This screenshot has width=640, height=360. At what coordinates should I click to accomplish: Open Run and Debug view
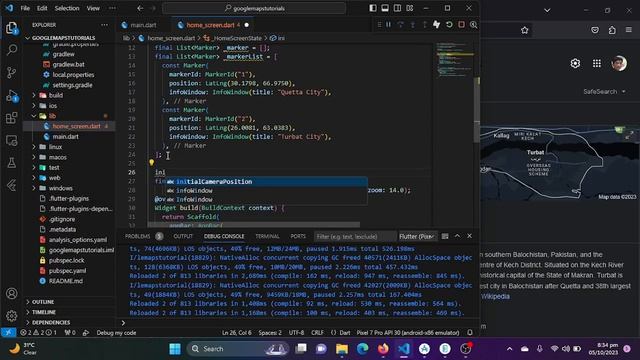tap(11, 96)
